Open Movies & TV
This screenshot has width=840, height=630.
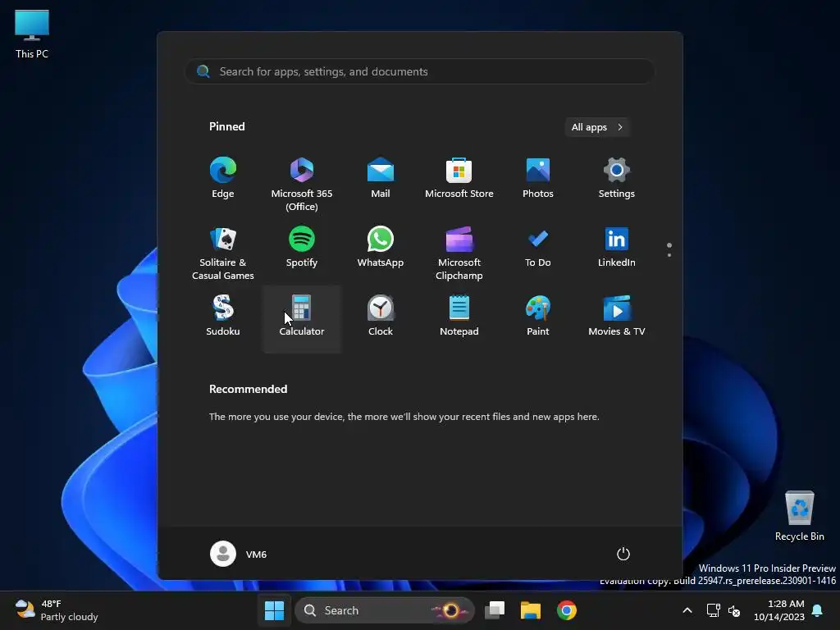coord(617,316)
